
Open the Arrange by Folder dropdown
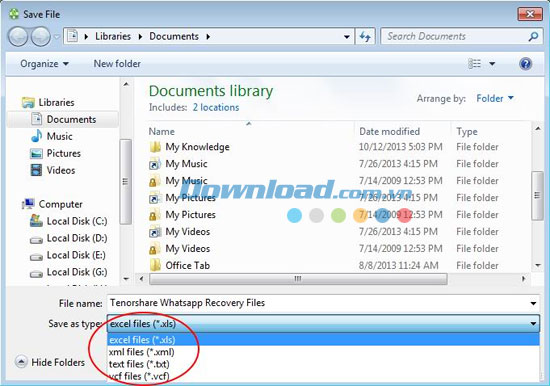coord(495,99)
